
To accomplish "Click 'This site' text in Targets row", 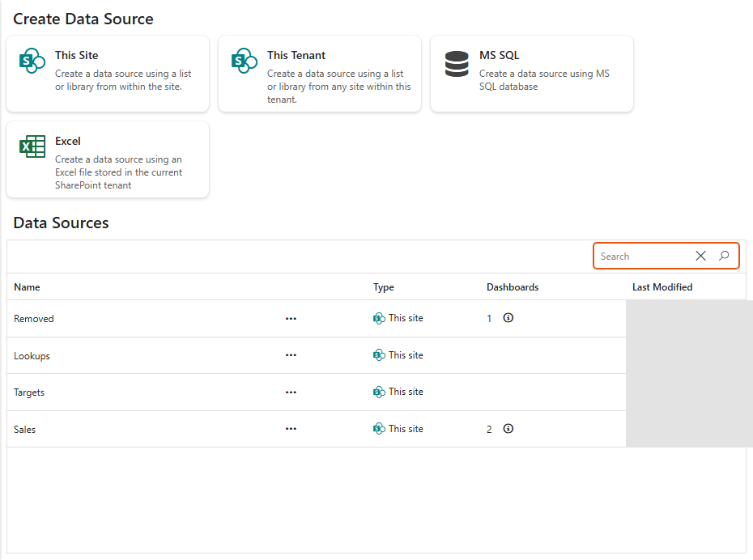I will (x=406, y=392).
